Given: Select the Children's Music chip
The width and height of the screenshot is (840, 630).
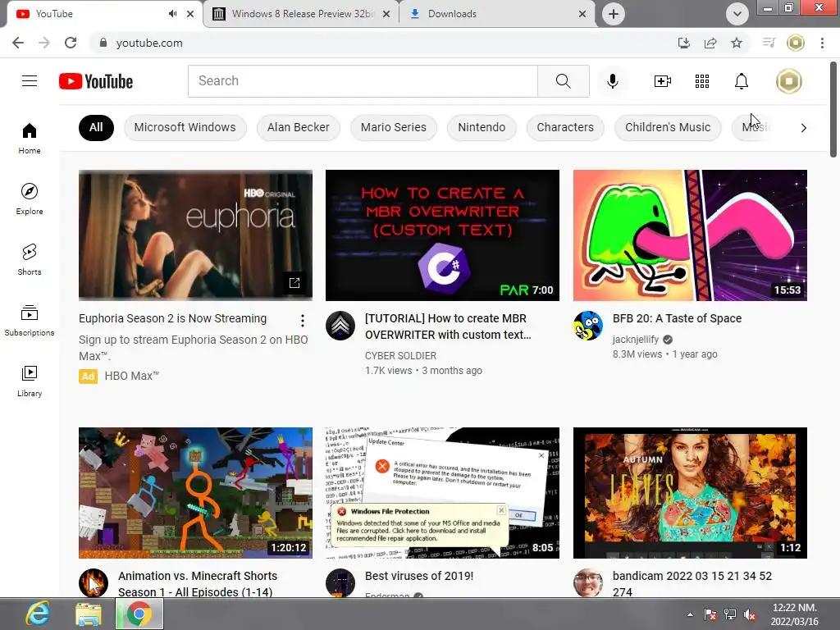Looking at the screenshot, I should click(668, 127).
